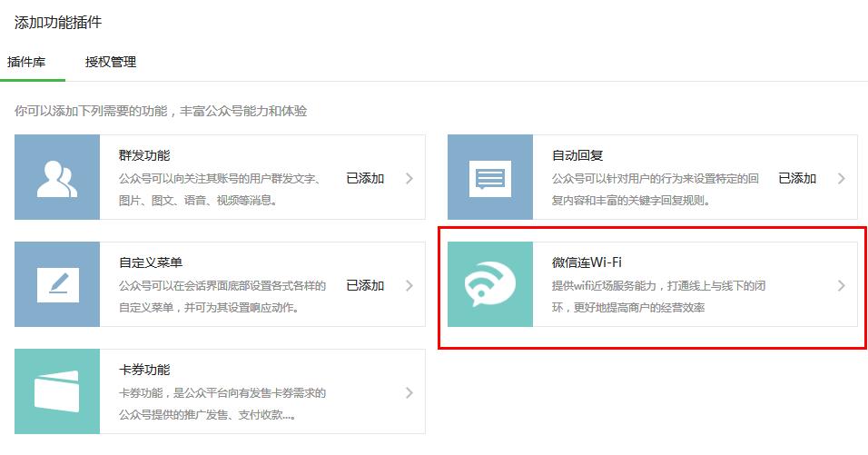Click the 卡券功能 description text
The width and height of the screenshot is (868, 455).
222,403
